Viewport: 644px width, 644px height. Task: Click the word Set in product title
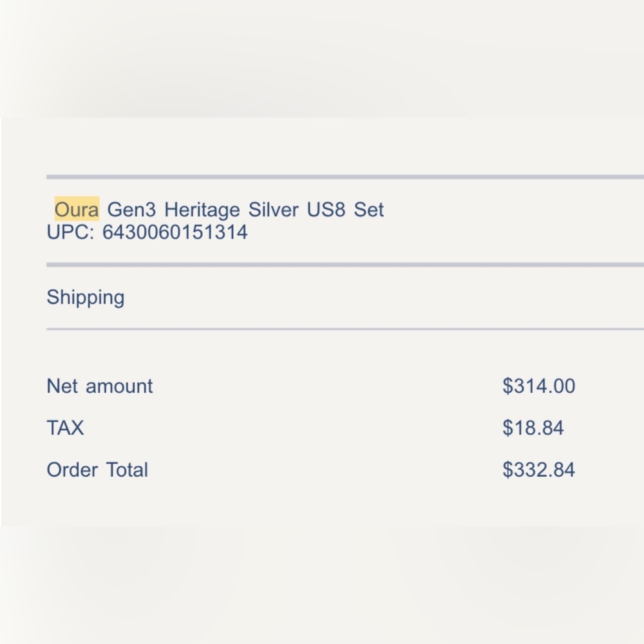(x=369, y=209)
